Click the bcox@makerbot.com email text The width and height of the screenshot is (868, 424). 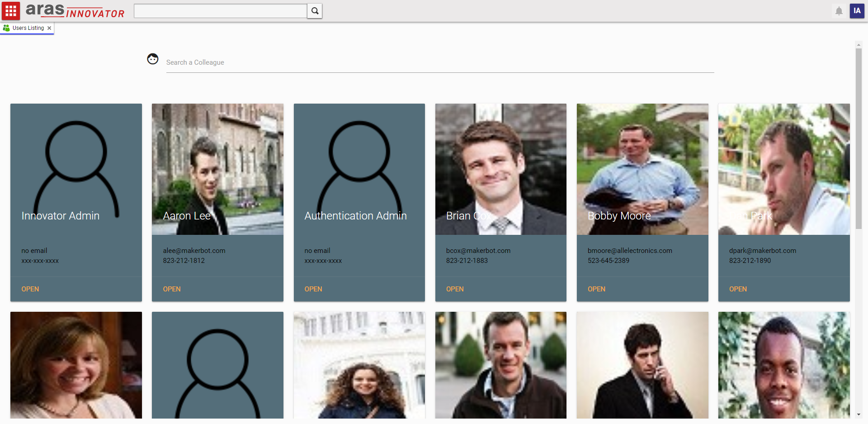(x=478, y=251)
